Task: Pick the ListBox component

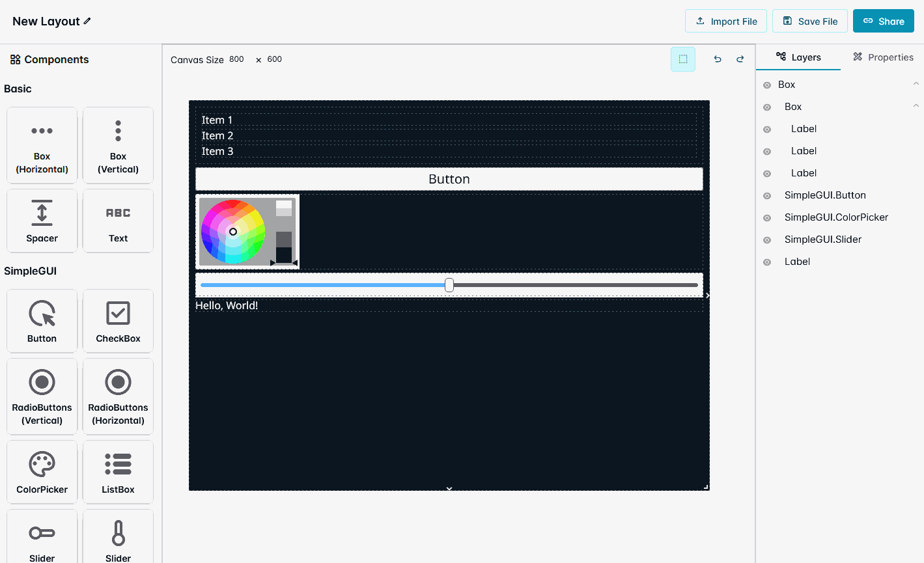Action: [118, 472]
